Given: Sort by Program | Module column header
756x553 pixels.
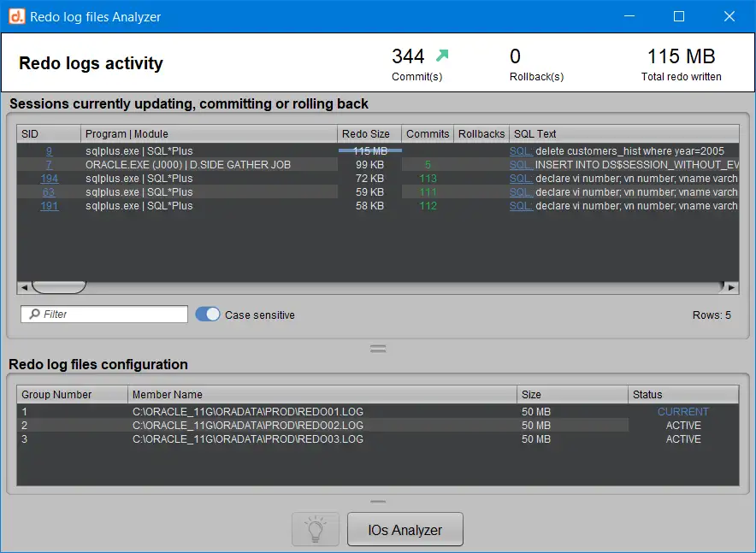Looking at the screenshot, I should tap(209, 134).
